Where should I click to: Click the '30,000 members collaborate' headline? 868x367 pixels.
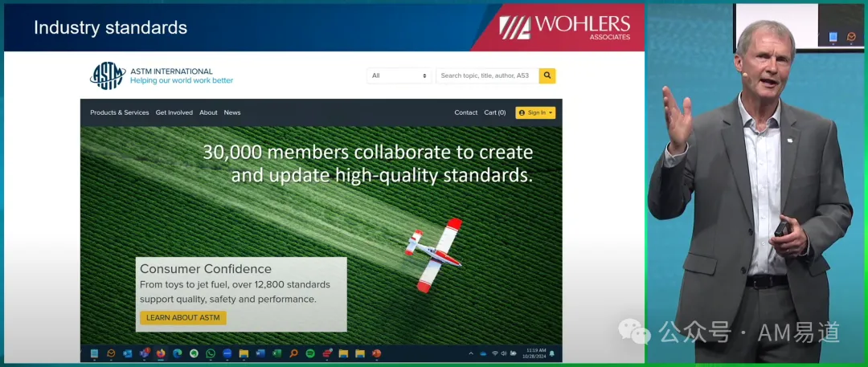(367, 163)
